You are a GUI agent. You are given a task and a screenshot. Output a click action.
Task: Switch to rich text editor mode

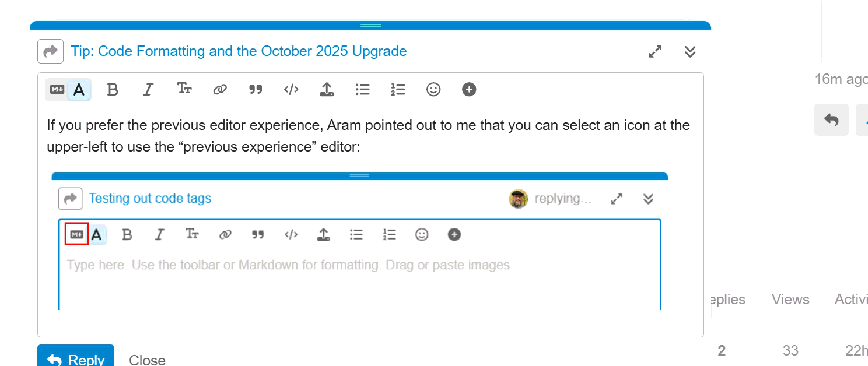(x=79, y=90)
